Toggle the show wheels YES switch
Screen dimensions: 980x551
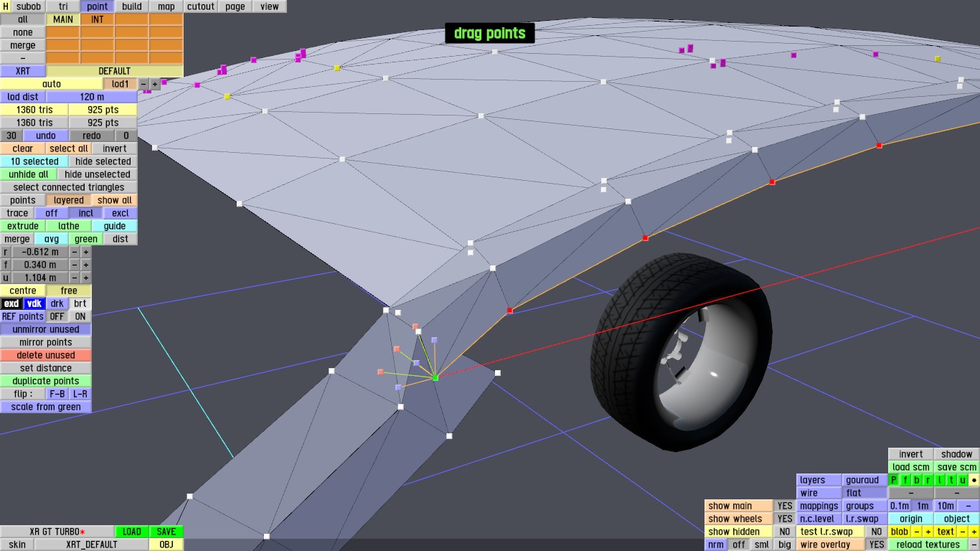(785, 519)
